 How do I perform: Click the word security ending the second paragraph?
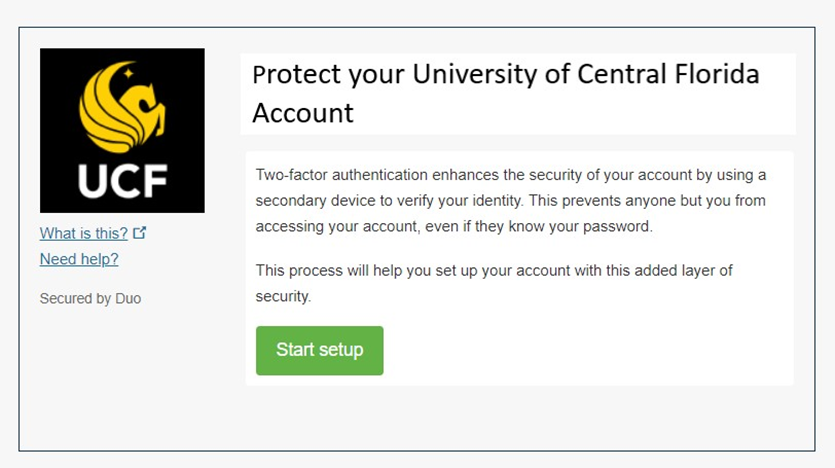coord(282,296)
